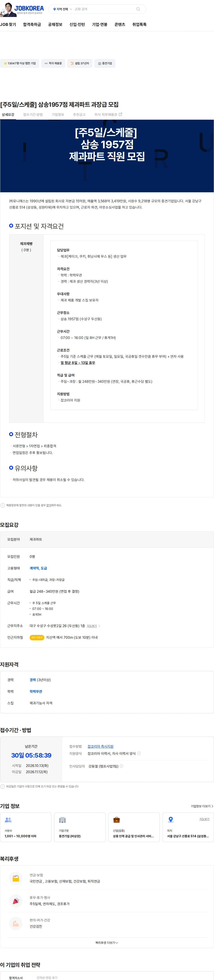
Task: Click the 제과기능사 자격 skill text
Action: [x=41, y=703]
